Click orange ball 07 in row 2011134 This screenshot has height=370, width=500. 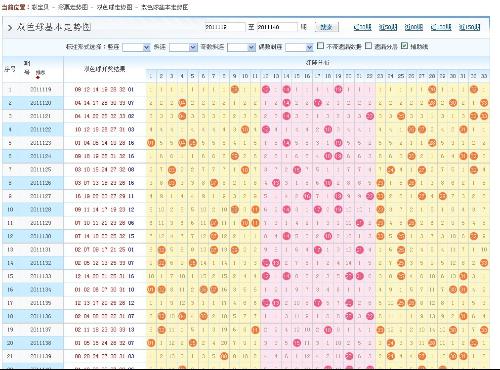coord(214,289)
